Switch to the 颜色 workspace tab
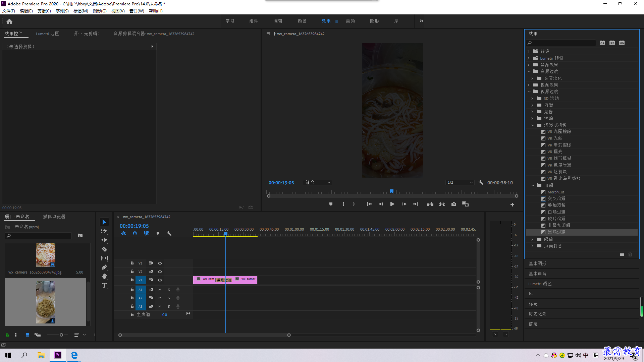Viewport: 644px width, 362px height. coord(302,21)
